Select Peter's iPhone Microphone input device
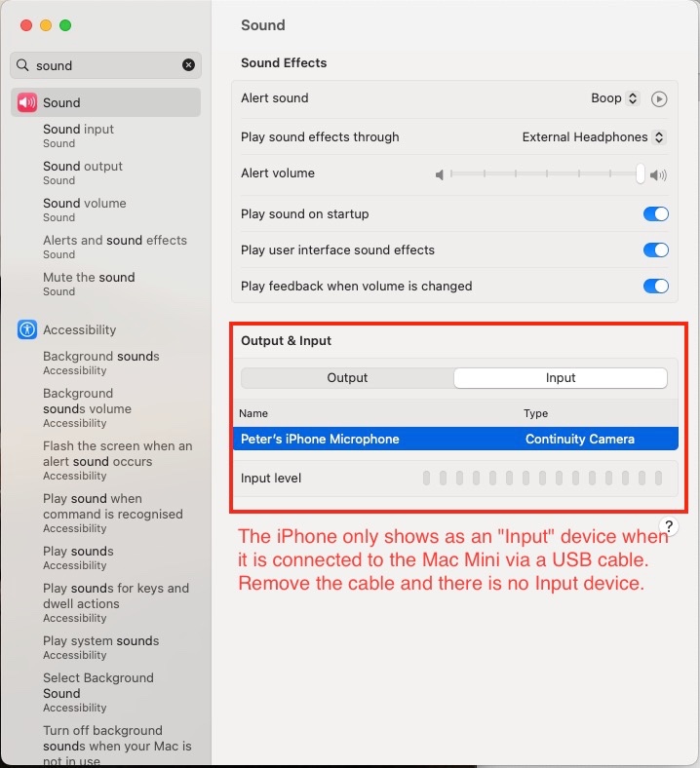This screenshot has height=768, width=700. tap(455, 439)
